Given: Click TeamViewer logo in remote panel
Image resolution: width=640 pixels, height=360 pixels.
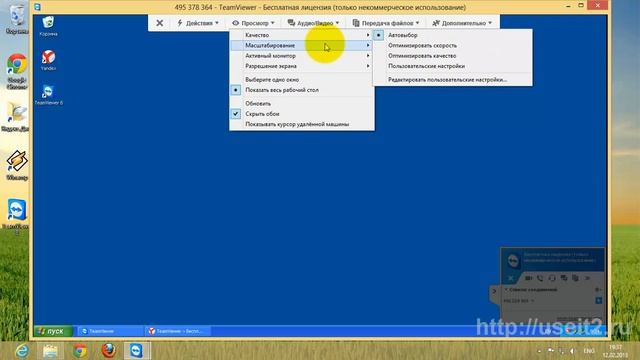Looking at the screenshot, I should (x=513, y=260).
